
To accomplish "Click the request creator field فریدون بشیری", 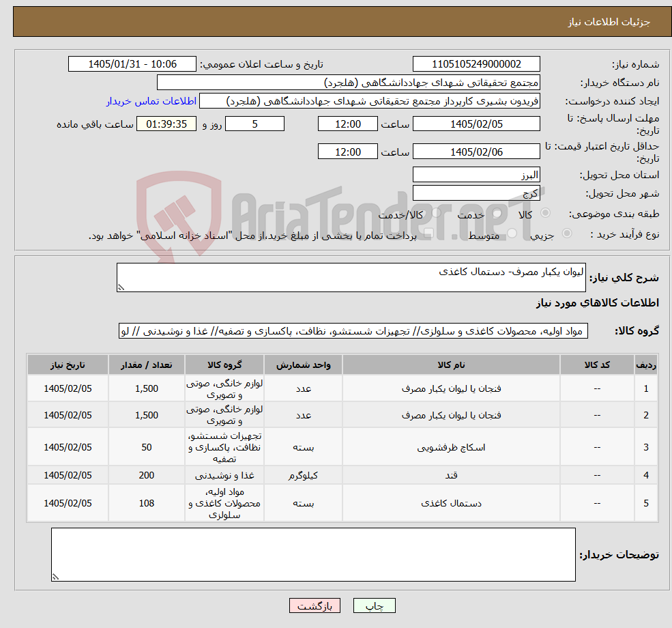I will (369, 101).
